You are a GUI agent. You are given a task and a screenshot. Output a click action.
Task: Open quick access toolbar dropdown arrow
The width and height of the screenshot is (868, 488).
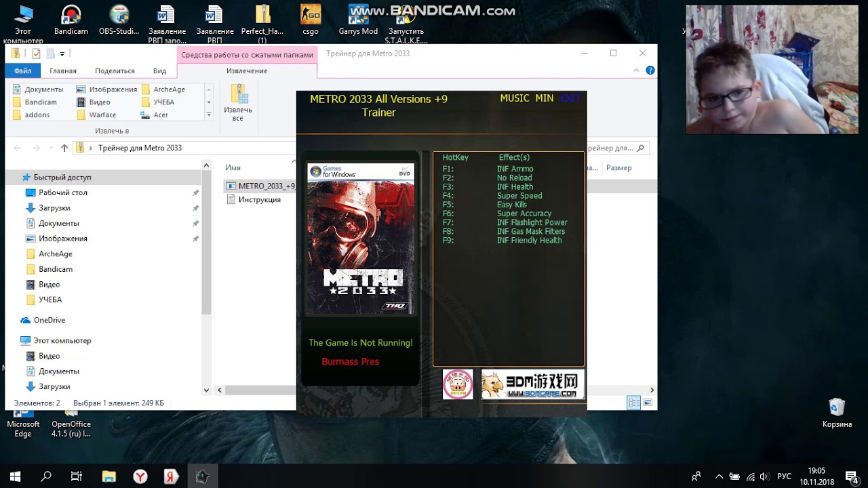click(x=62, y=54)
